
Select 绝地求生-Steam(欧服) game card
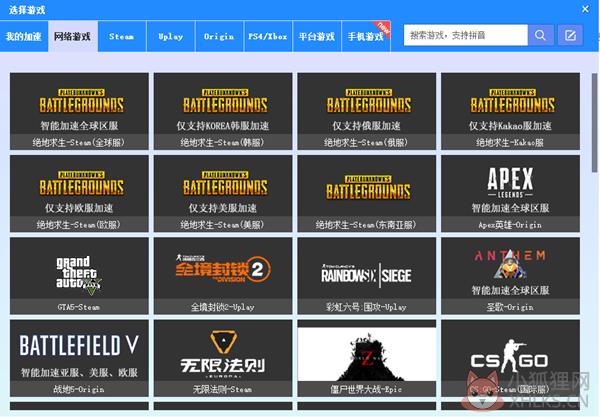coord(79,194)
